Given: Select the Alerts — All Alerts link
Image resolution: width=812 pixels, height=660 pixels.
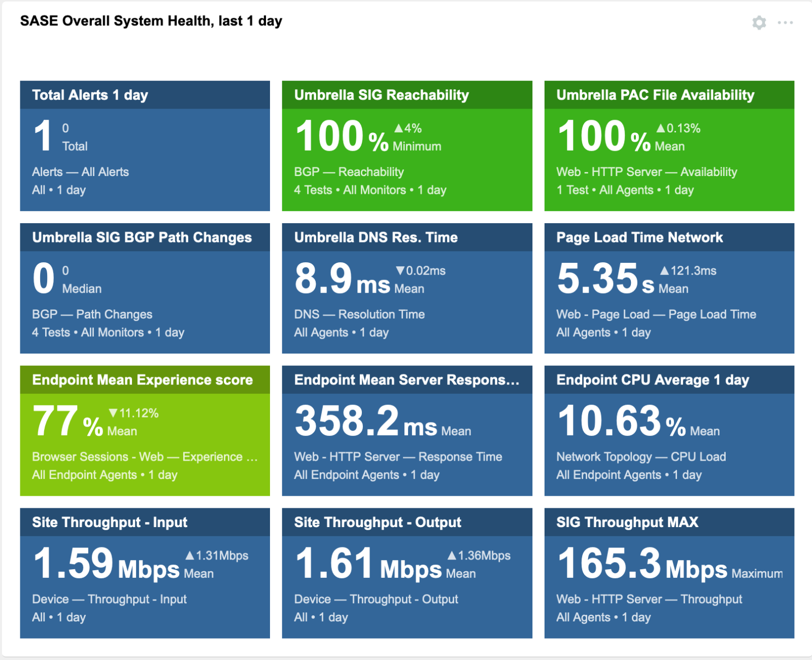Looking at the screenshot, I should [x=81, y=172].
